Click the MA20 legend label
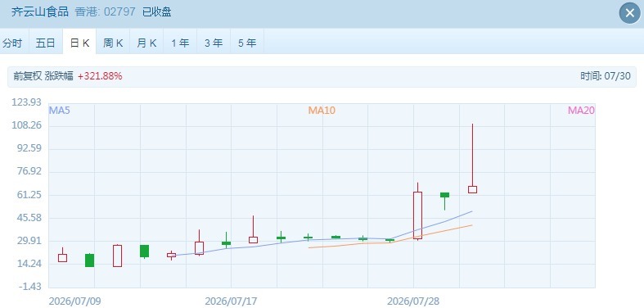644x308 pixels. (581, 111)
